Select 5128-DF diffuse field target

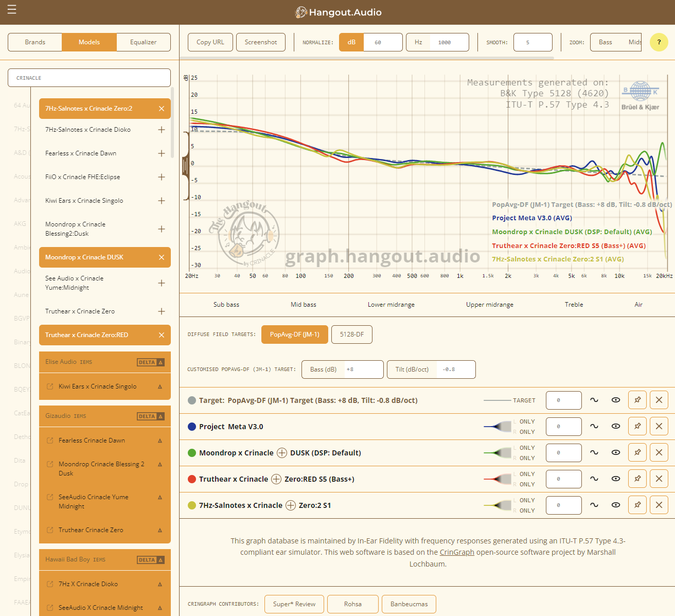point(352,335)
